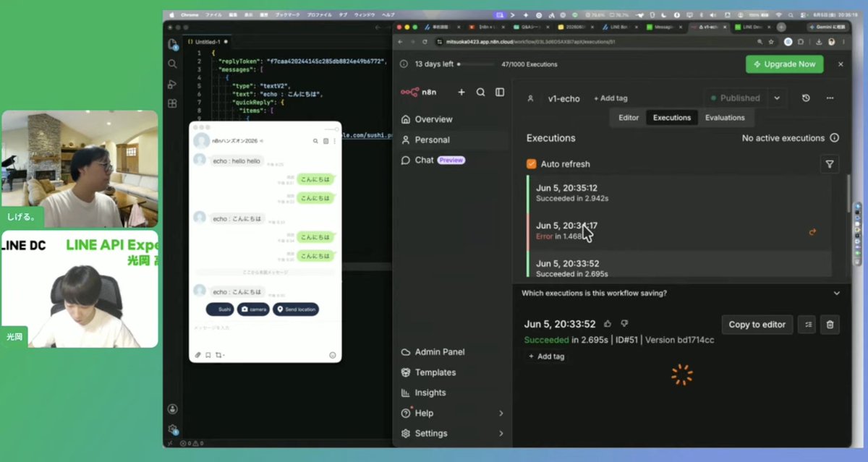Viewport: 868px width, 462px height.
Task: Click search icon in LINE chat header
Action: (315, 141)
